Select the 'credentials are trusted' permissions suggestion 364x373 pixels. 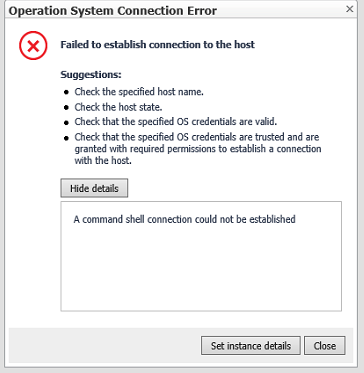coord(198,149)
